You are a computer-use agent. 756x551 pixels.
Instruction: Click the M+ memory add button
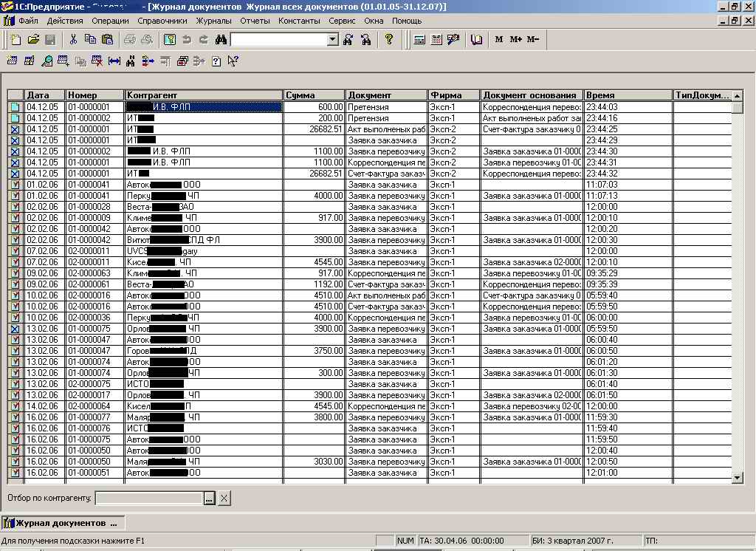515,40
